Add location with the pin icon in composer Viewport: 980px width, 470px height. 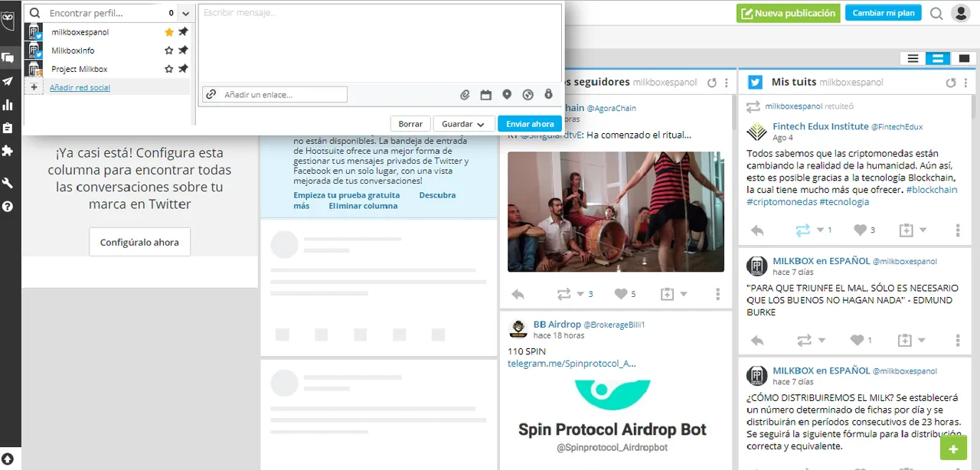tap(507, 95)
